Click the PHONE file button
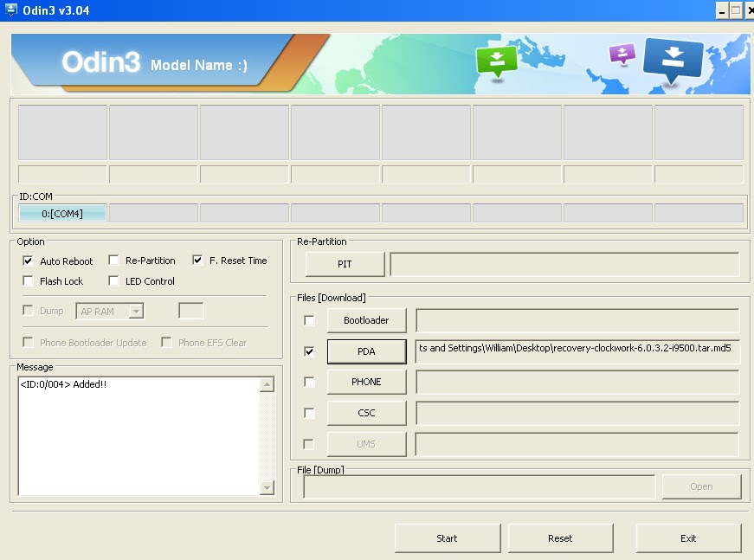The height and width of the screenshot is (560, 754). coord(366,382)
